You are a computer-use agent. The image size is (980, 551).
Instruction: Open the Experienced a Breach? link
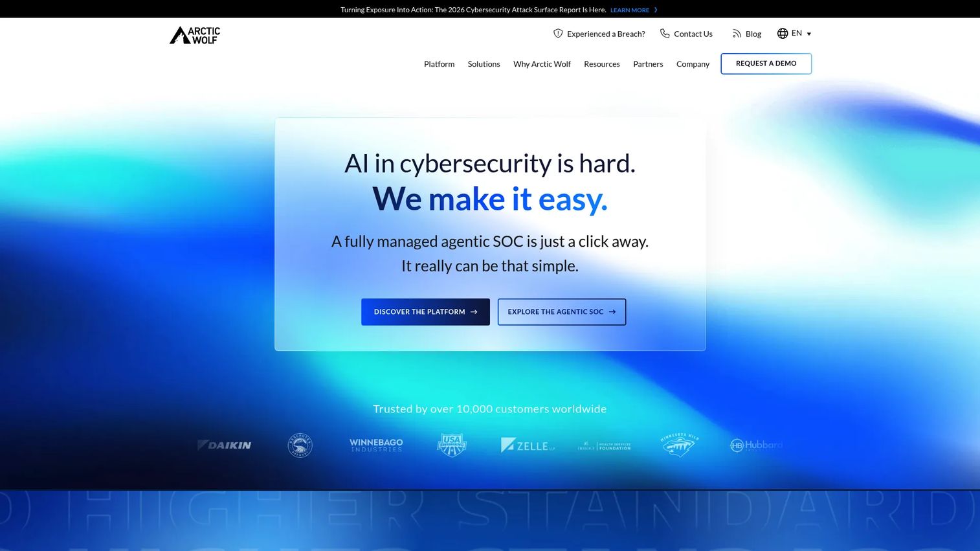[x=606, y=34]
